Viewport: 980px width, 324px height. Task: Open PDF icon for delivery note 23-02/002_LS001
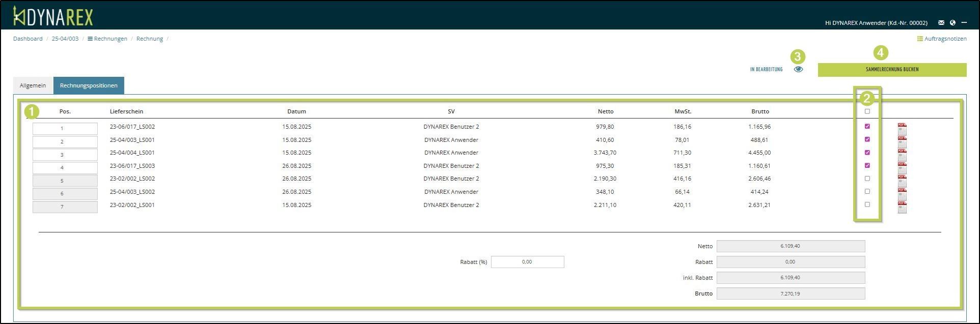click(x=902, y=207)
